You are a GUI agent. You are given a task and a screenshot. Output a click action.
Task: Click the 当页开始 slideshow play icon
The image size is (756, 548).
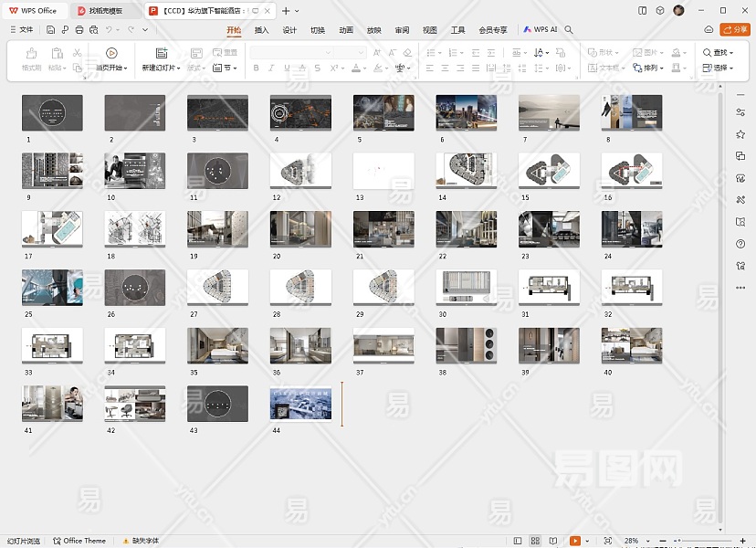point(111,54)
